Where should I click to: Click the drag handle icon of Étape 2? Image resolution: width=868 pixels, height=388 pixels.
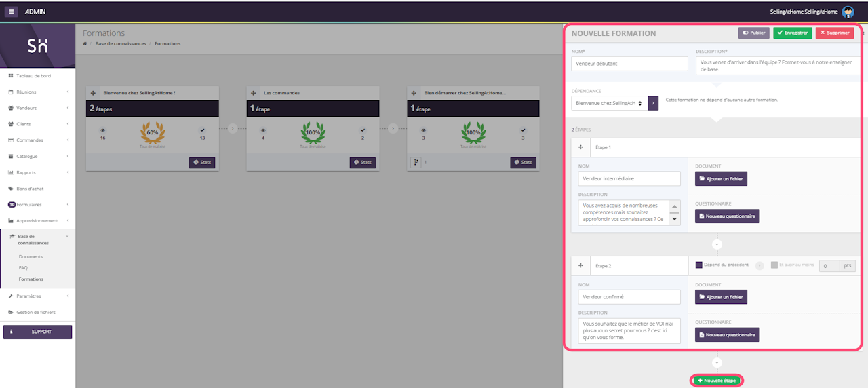[x=580, y=265]
